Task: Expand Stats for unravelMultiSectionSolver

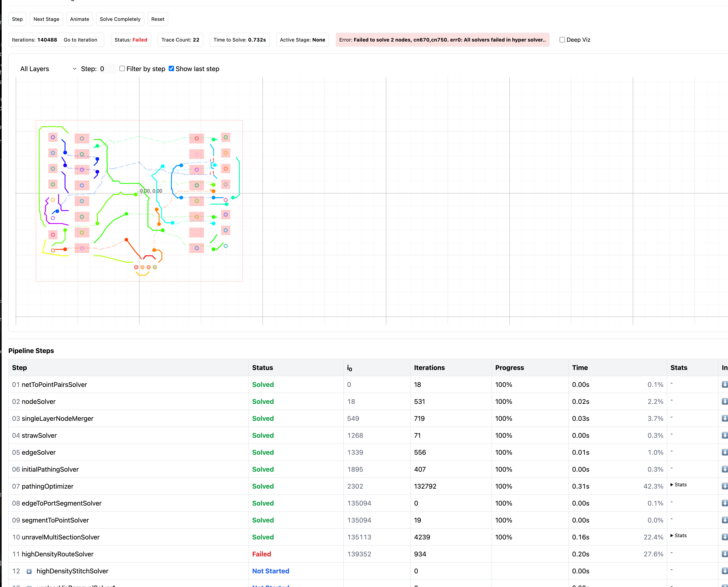Action: pos(678,535)
